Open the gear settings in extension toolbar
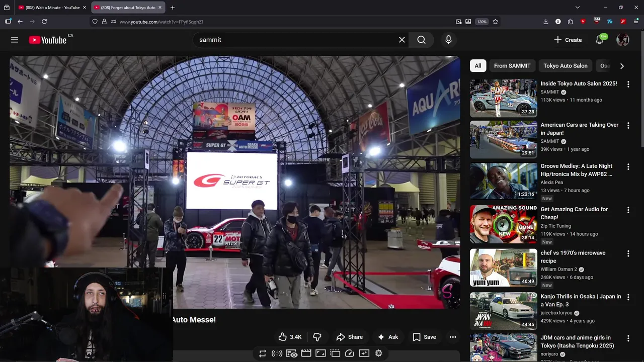The image size is (644, 362). click(x=379, y=353)
